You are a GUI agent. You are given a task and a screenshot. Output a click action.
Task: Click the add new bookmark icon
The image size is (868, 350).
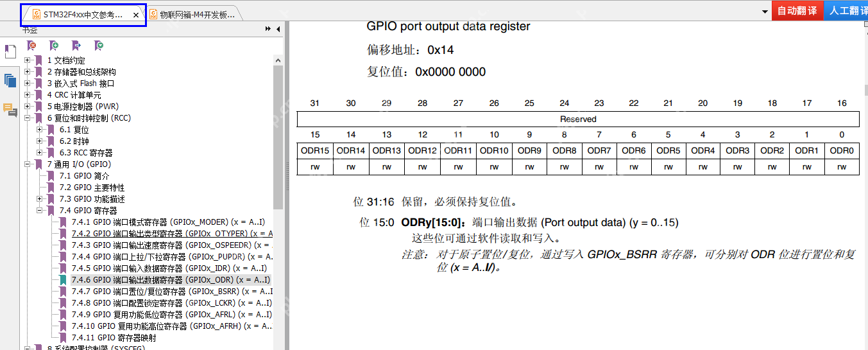[x=54, y=46]
